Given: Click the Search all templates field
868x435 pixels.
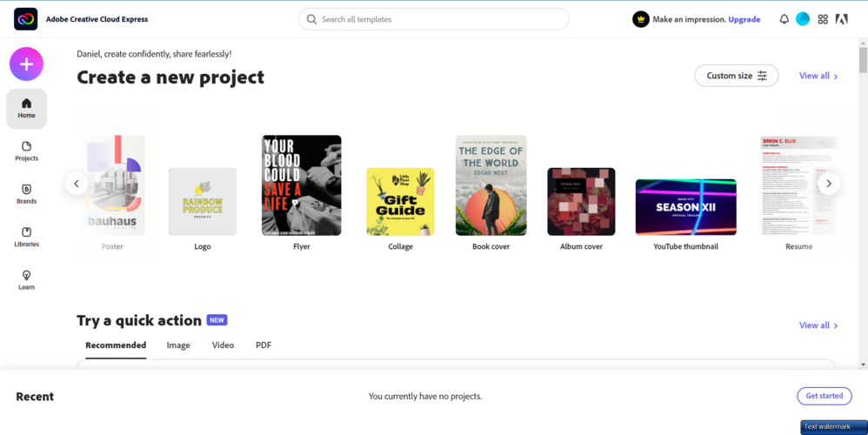Looking at the screenshot, I should click(x=433, y=19).
